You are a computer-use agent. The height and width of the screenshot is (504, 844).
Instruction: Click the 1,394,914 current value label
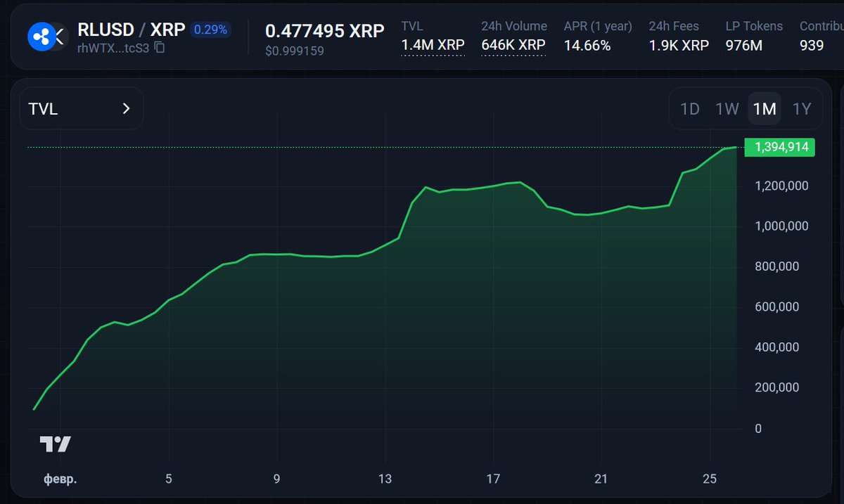[x=779, y=147]
